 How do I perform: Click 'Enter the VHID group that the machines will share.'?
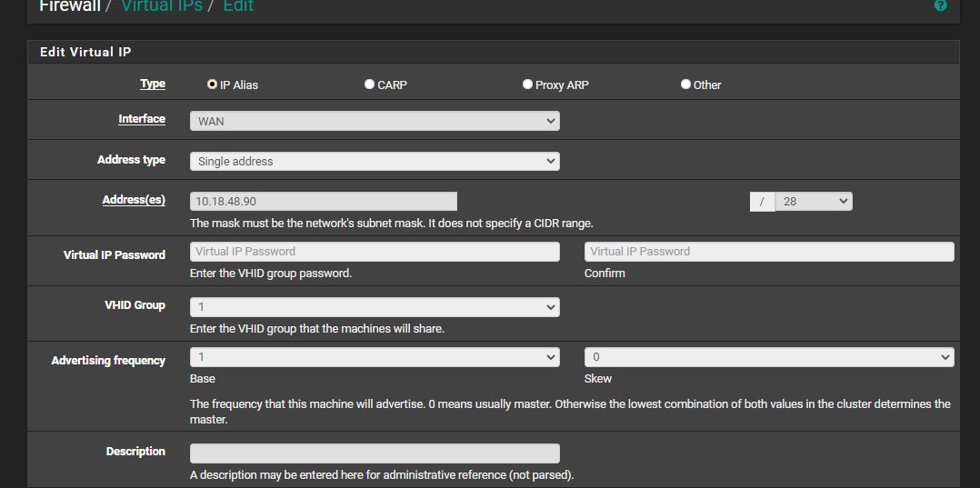pos(317,328)
